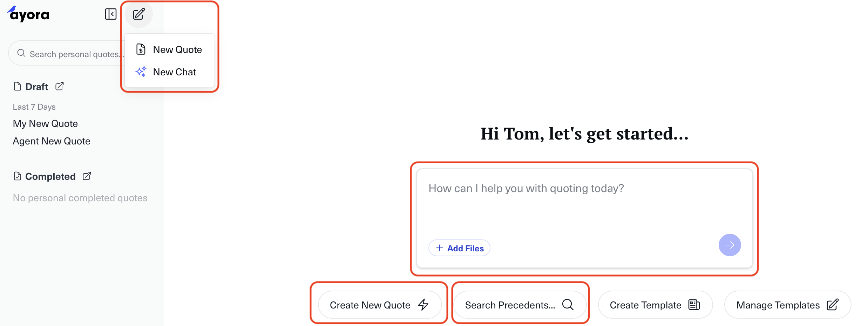Open Completed quotes external link icon

(x=87, y=176)
